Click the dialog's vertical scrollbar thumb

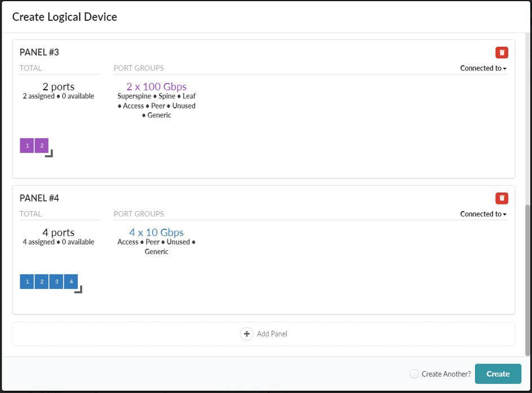528,280
